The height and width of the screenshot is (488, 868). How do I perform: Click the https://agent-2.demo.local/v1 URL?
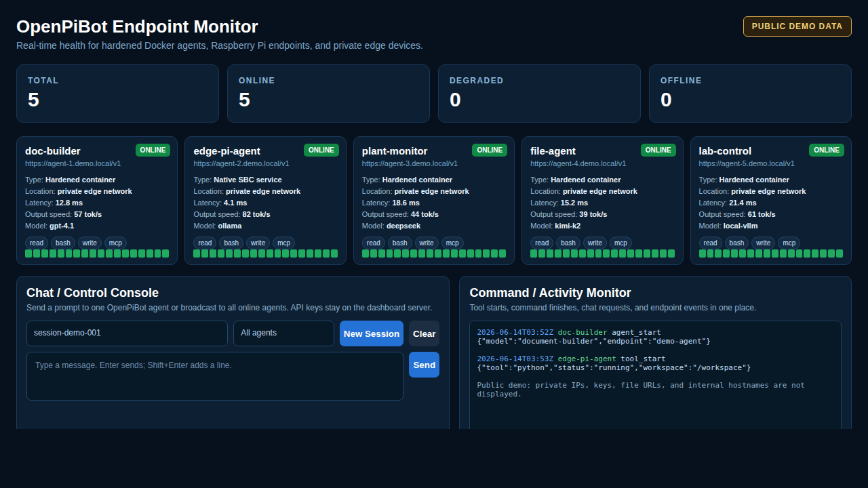point(241,163)
